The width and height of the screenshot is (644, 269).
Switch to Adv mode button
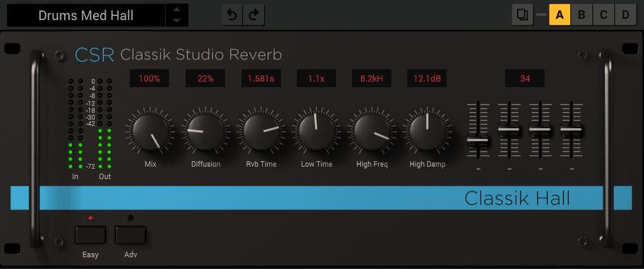(x=130, y=235)
